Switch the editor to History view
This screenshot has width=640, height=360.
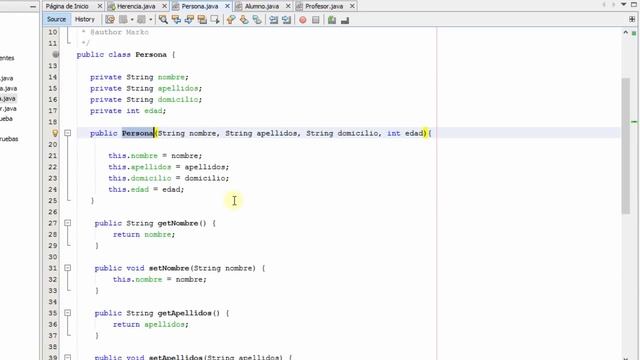tap(85, 19)
